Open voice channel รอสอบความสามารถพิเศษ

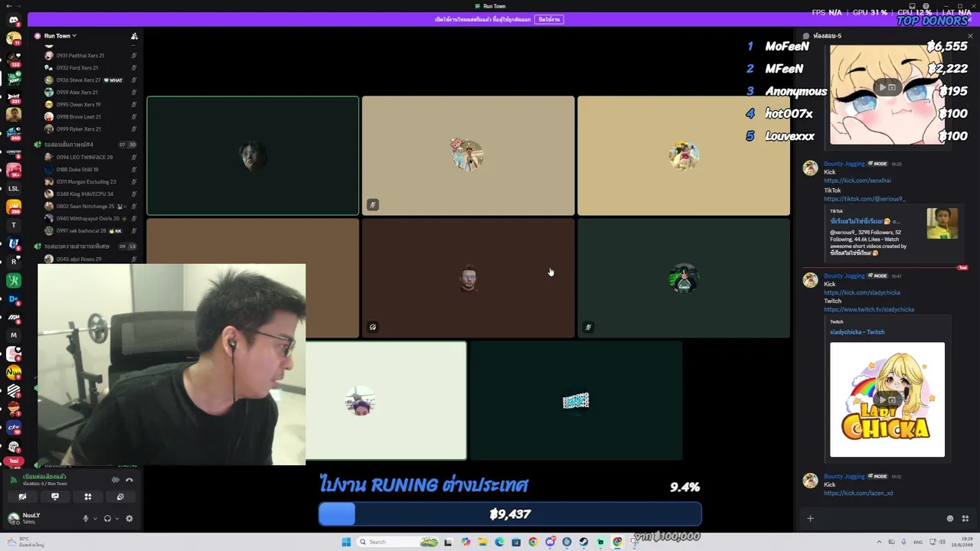pos(84,246)
